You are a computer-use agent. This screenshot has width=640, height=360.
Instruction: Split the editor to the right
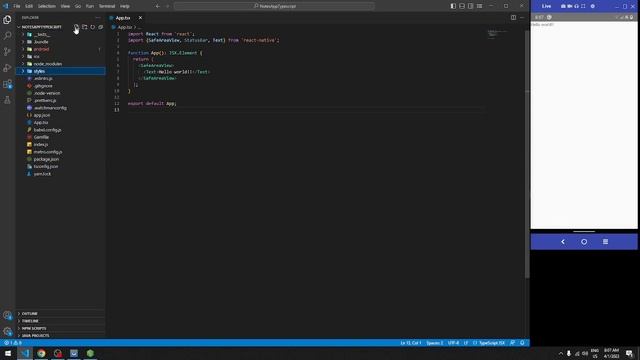point(513,18)
